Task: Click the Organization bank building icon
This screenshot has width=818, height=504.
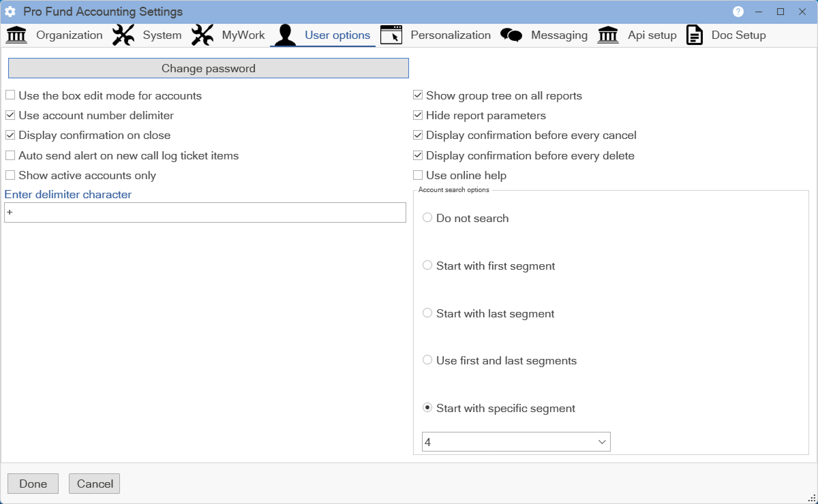Action: pos(16,35)
